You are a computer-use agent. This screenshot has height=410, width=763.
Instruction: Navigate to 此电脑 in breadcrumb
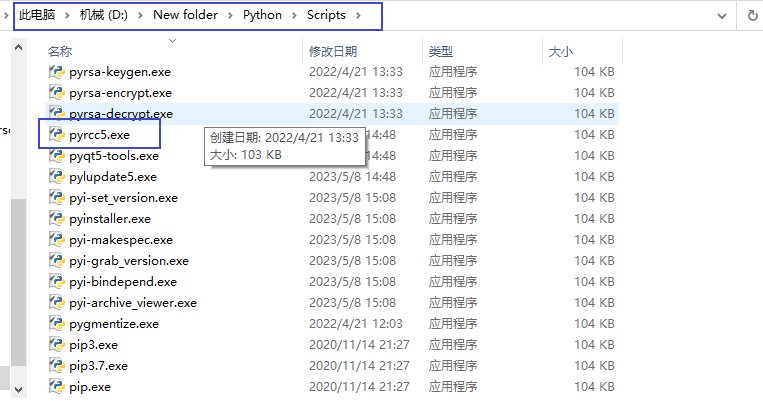click(38, 16)
